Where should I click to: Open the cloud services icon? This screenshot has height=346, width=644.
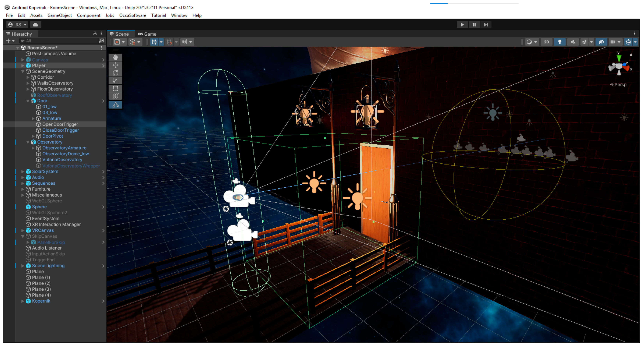pos(35,24)
